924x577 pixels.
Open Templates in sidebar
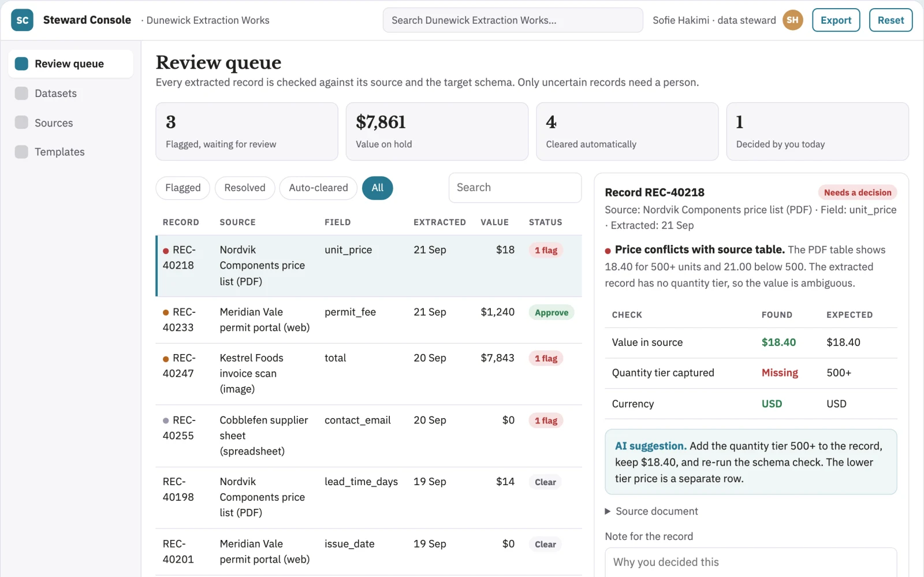tap(70, 152)
